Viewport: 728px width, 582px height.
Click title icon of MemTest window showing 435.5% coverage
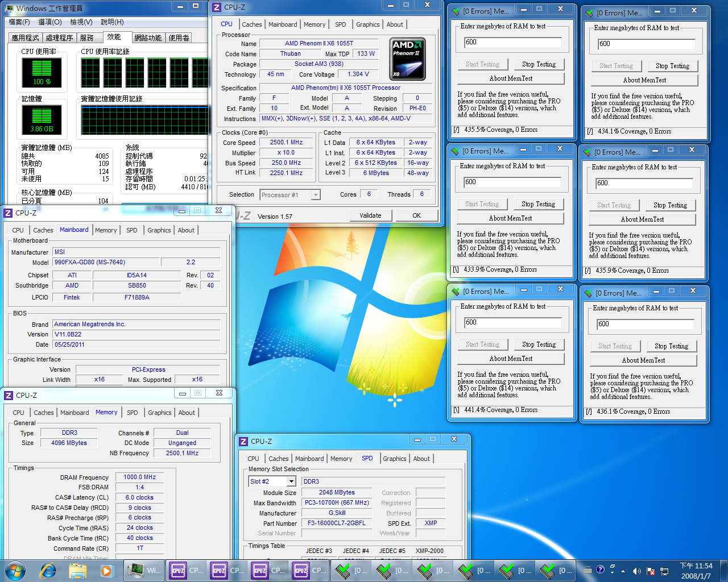[x=456, y=11]
